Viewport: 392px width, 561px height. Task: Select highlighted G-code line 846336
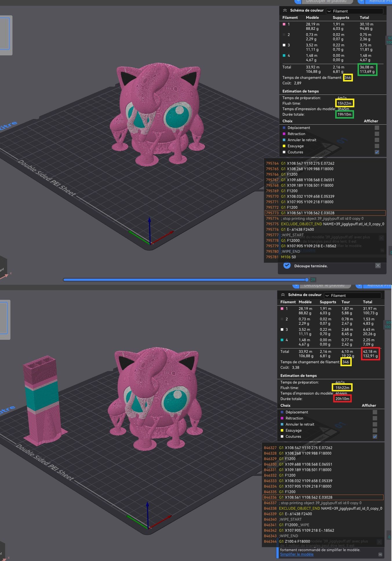coord(323,497)
